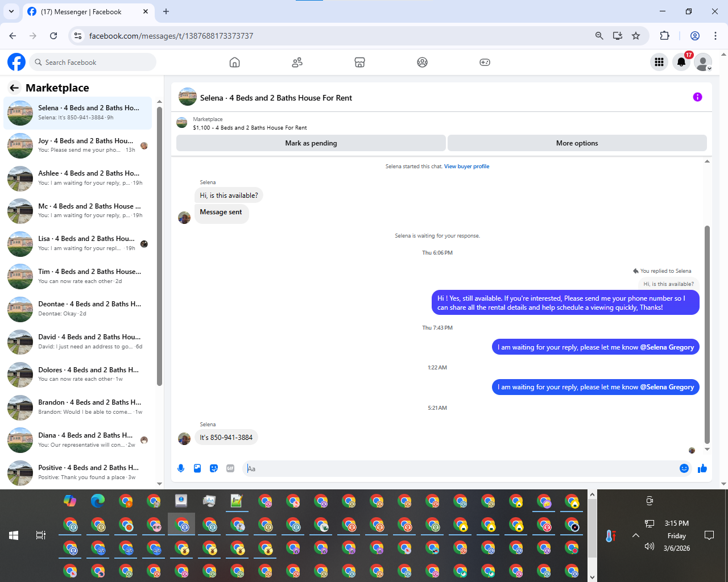Reload the page in the browser
This screenshot has height=582, width=728.
point(53,36)
